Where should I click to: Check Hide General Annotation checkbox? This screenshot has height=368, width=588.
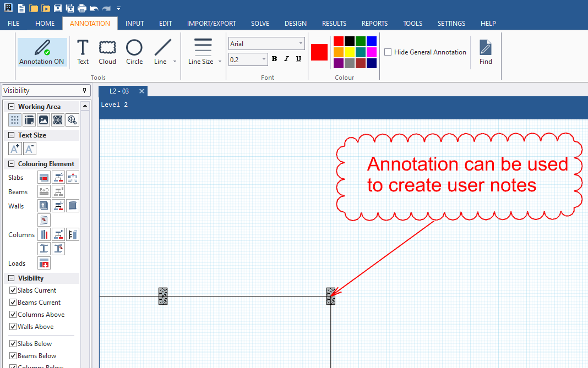pyautogui.click(x=388, y=52)
